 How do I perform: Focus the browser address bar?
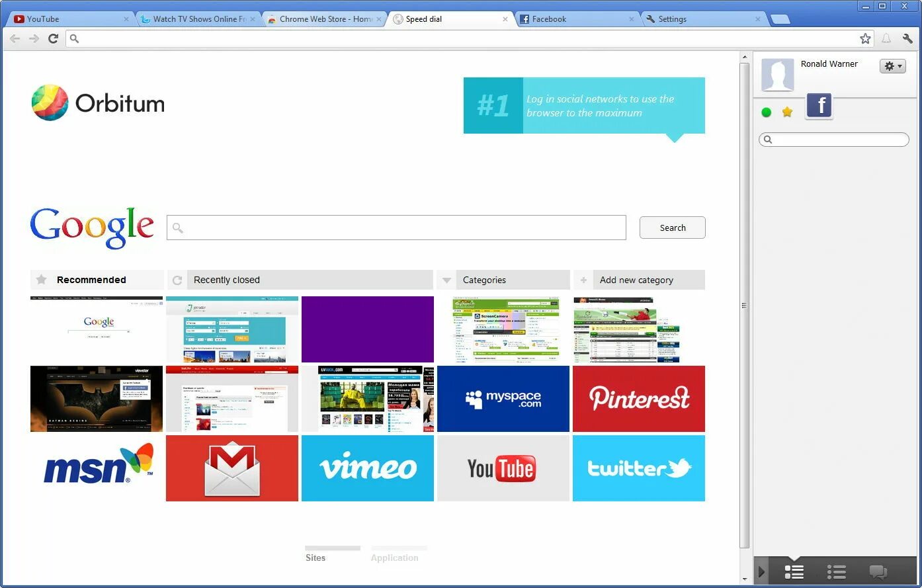click(x=470, y=39)
